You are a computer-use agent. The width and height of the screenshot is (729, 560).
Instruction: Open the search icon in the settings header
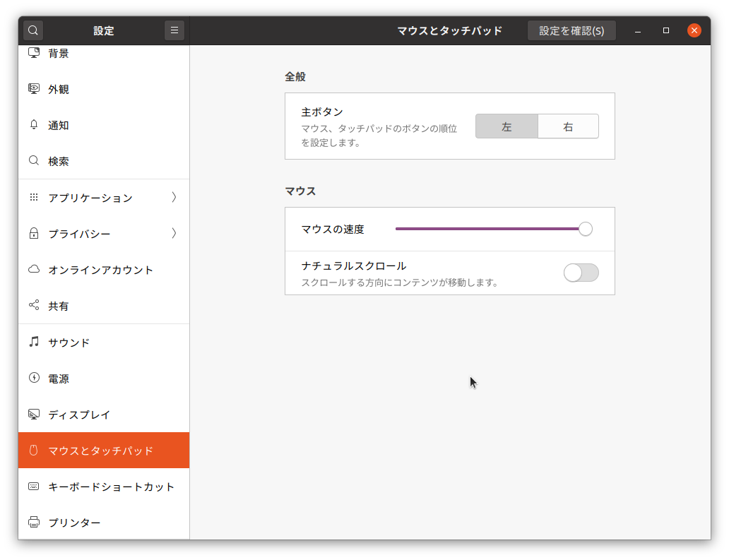pos(33,30)
